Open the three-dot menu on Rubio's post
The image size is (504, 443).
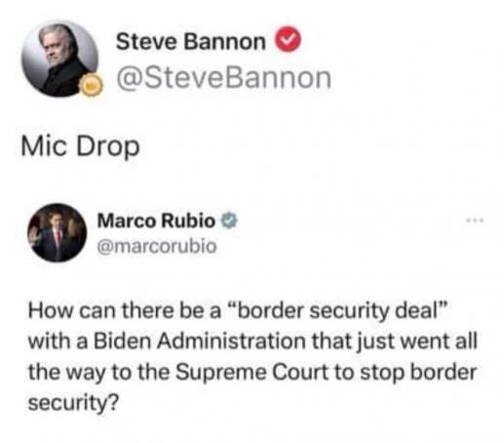[475, 221]
